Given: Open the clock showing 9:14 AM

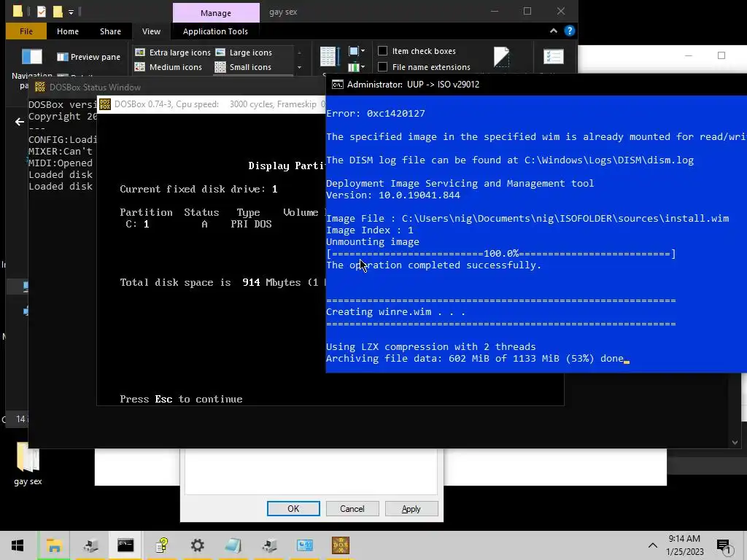Looking at the screenshot, I should coord(684,545).
